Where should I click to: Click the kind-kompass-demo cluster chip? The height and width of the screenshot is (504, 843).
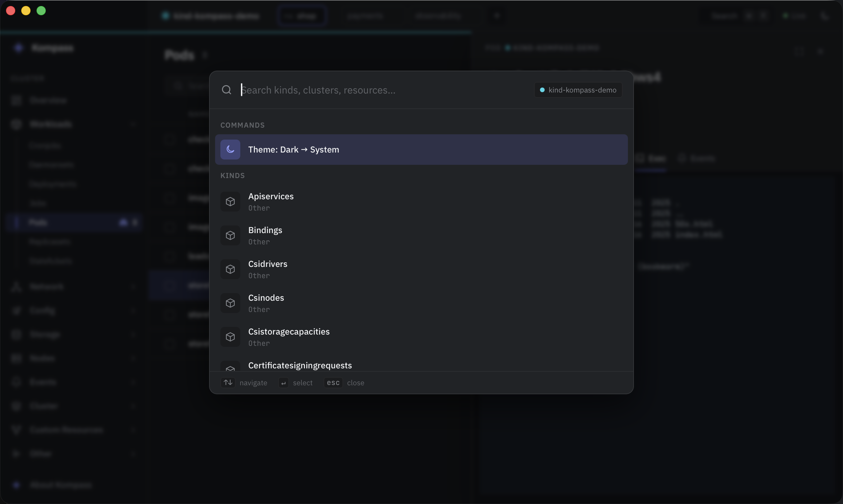(578, 90)
